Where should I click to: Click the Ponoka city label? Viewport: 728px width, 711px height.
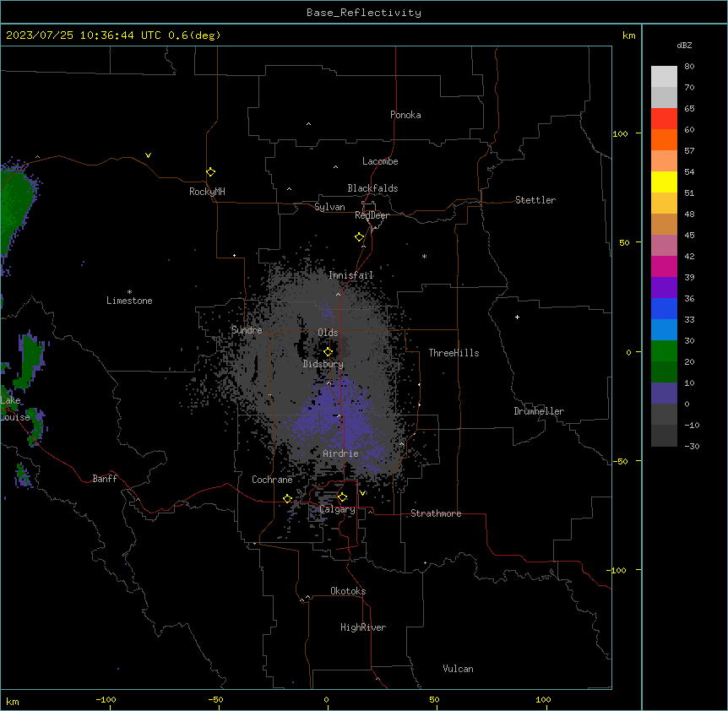405,115
